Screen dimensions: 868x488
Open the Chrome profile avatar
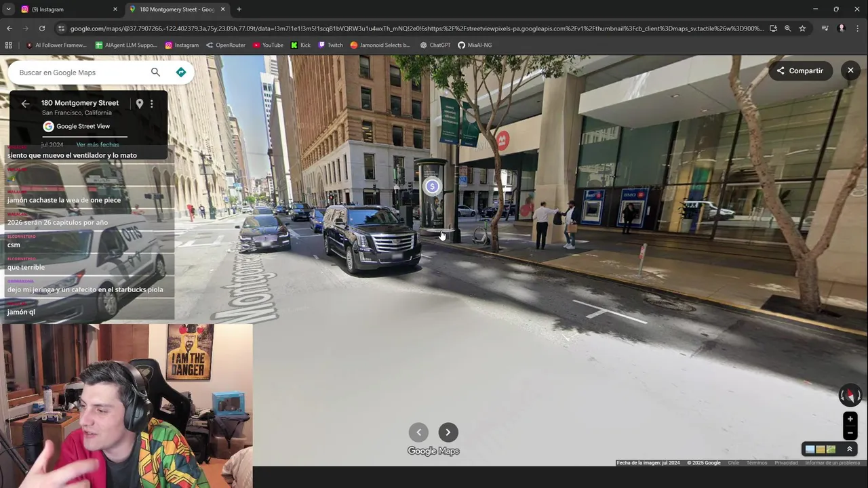pos(842,28)
